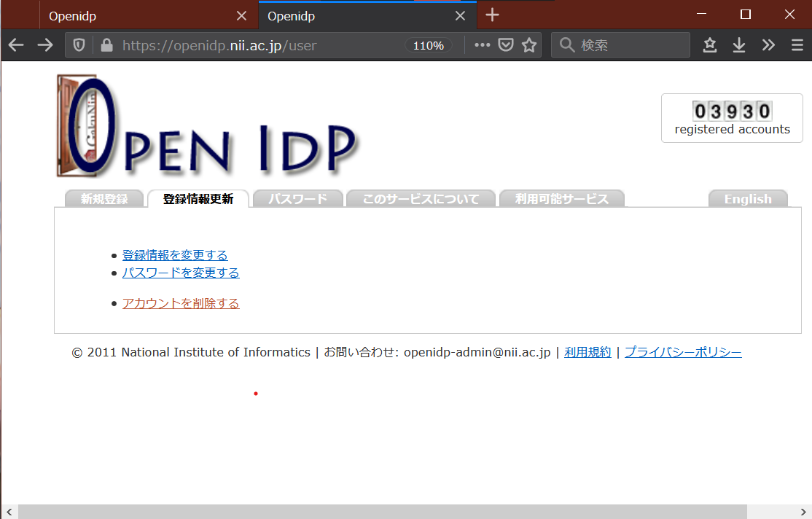Switch language with English tab

coord(748,199)
